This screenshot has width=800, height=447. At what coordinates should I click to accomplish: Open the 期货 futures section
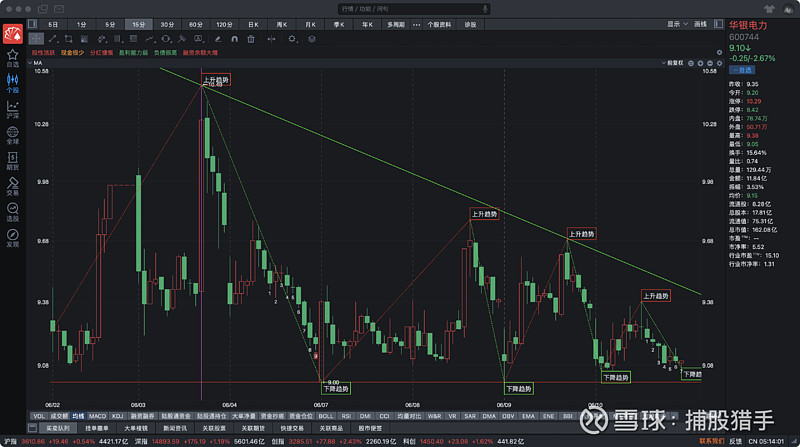[13, 161]
